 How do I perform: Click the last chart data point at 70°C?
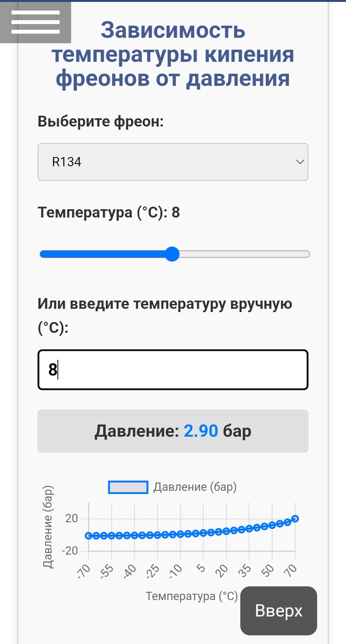pos(295,519)
